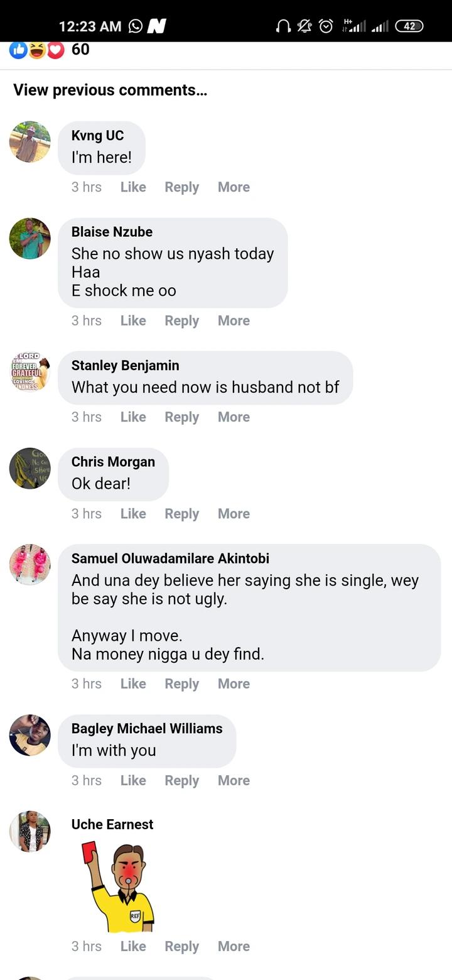452x980 pixels.
Task: Expand View previous comments
Action: [x=110, y=90]
